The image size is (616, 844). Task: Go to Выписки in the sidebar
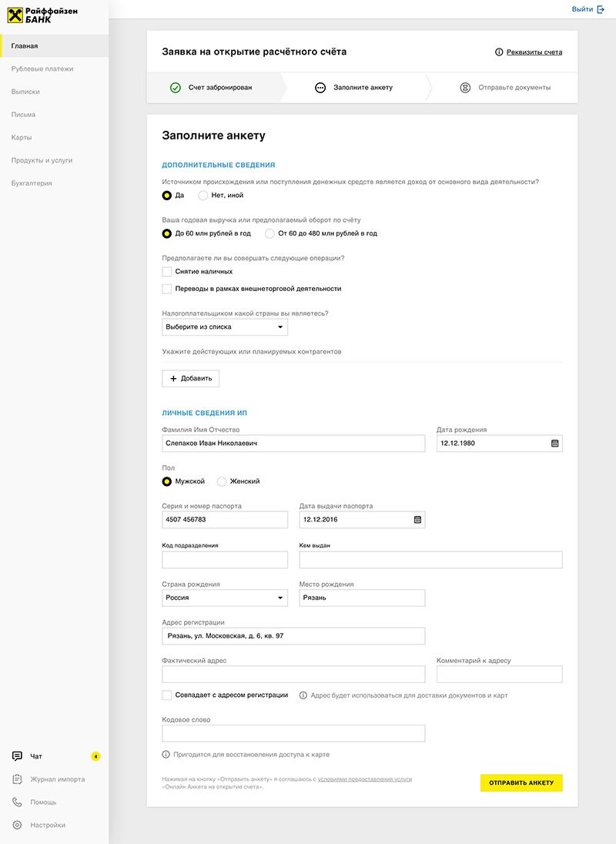point(25,92)
